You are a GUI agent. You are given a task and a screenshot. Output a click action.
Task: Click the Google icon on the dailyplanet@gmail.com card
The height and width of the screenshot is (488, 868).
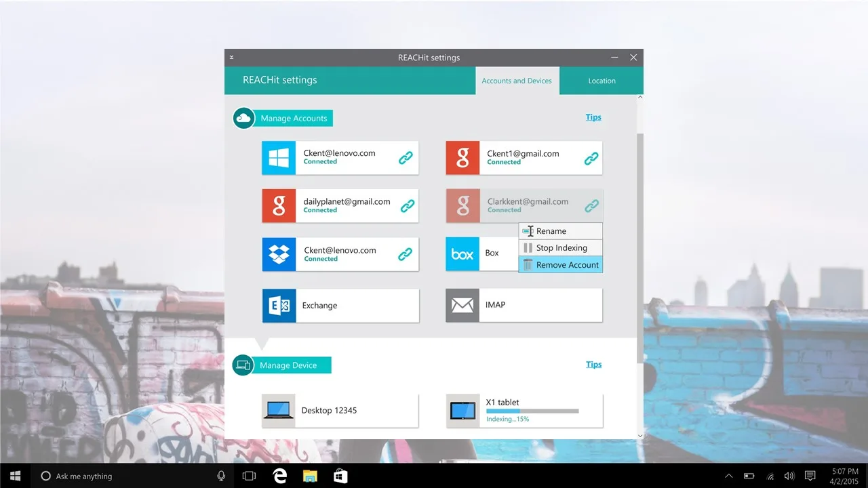(279, 206)
